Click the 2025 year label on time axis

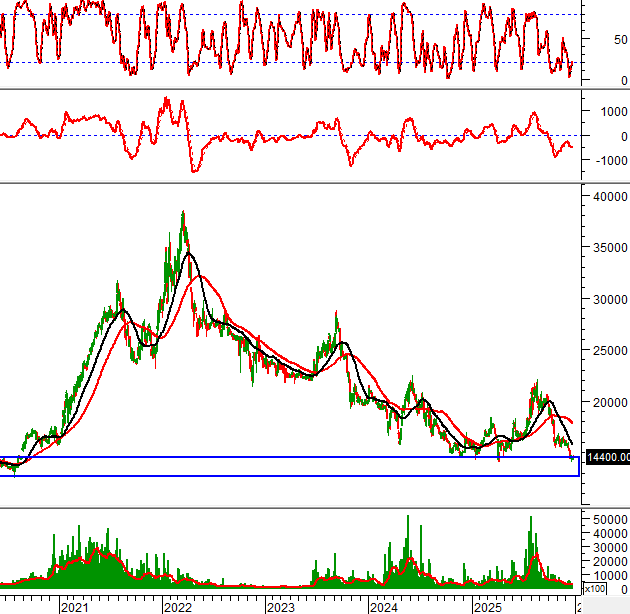487,607
